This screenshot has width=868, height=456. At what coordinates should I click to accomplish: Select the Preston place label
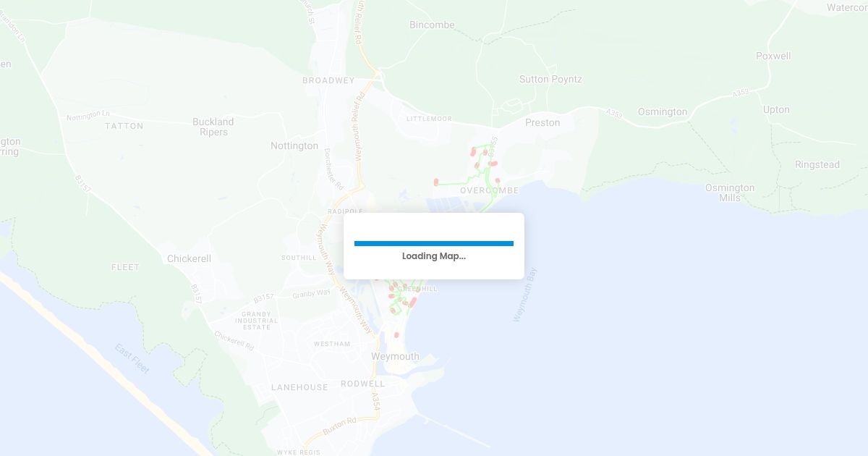pos(542,123)
